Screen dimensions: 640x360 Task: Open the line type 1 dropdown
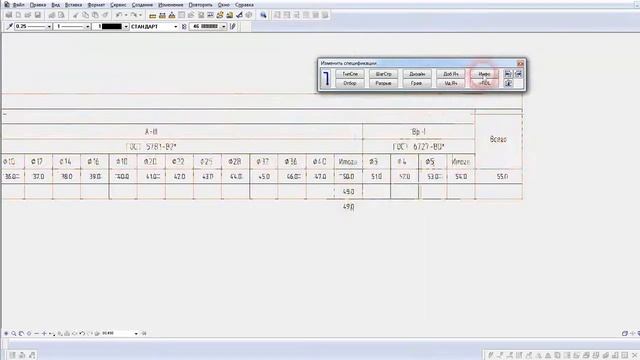pyautogui.click(x=87, y=27)
